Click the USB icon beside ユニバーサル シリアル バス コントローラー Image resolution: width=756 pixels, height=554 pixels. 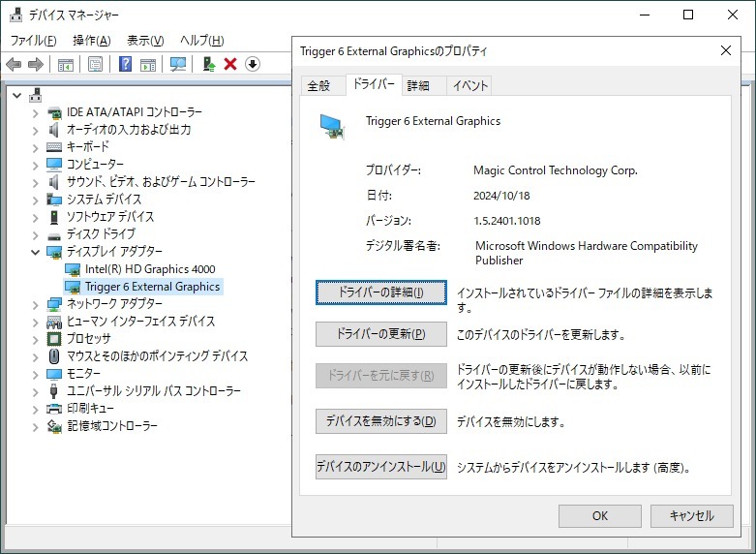point(53,391)
